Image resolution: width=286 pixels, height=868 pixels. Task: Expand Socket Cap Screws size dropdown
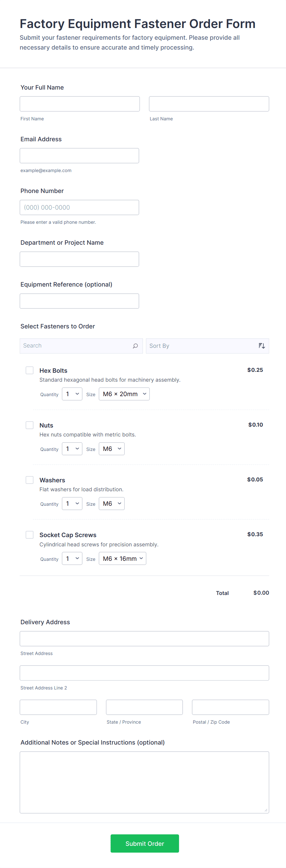122,558
